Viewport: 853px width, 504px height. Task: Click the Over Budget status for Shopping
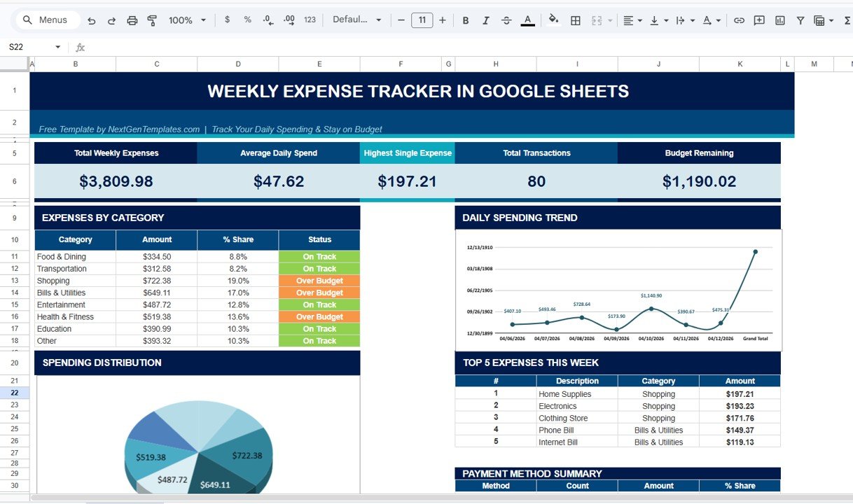[x=319, y=280]
